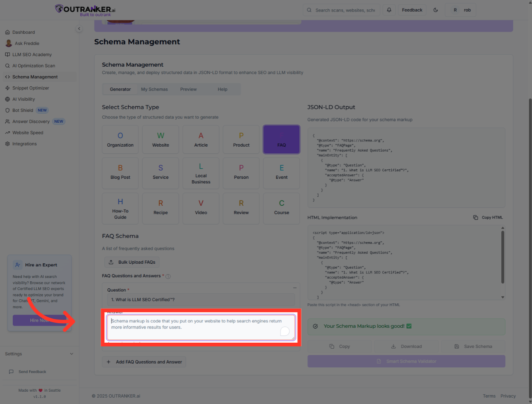Open the Terms link in footer
532x404 pixels.
click(489, 396)
